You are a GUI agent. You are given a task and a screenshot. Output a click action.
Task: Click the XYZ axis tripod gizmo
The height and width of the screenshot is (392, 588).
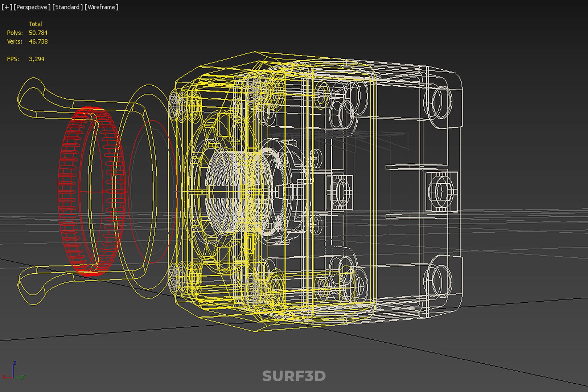14,371
